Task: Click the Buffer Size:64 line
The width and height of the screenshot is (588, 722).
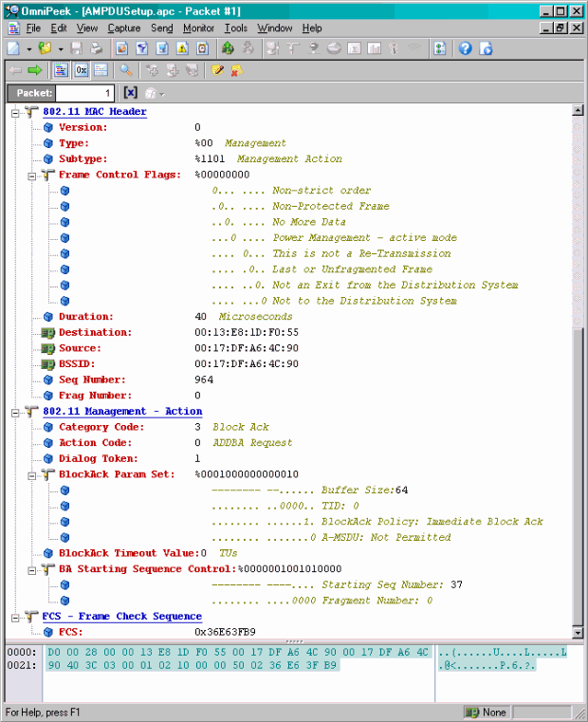Action: [309, 490]
